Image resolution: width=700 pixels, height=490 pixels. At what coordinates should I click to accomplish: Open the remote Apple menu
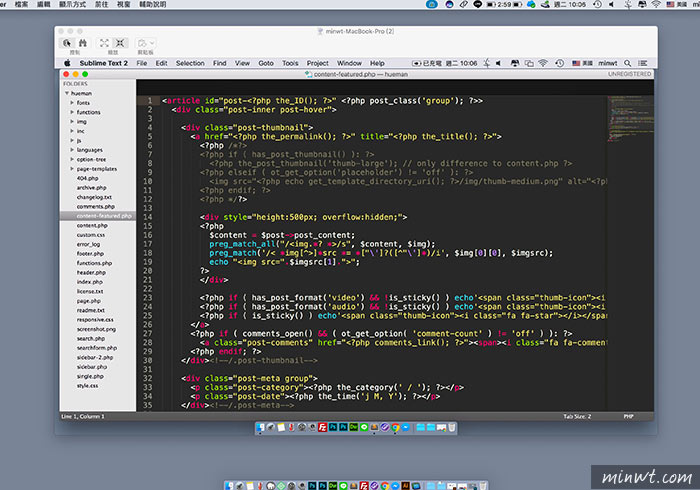click(x=67, y=63)
